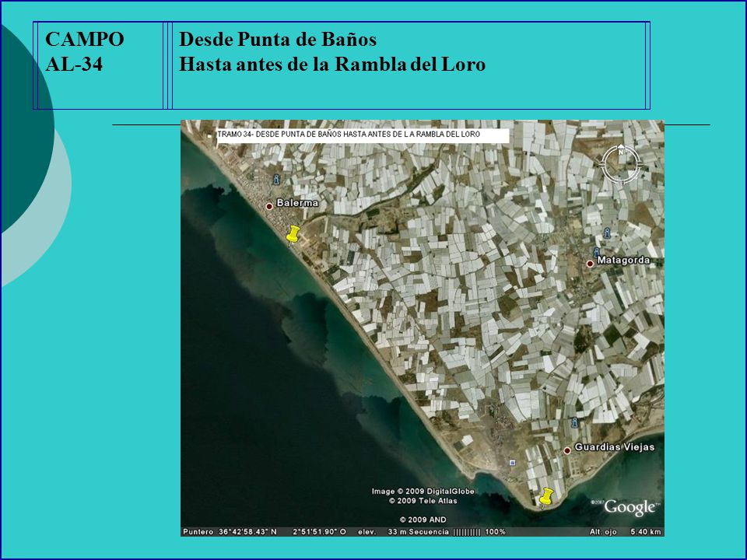Click the yellow pushpin near Balerma

[x=293, y=236]
